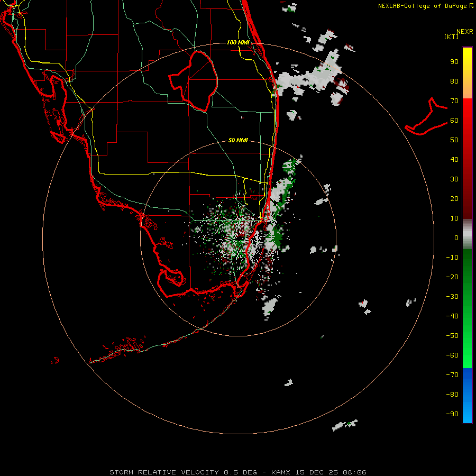Click the 60 value on velocity scale

coord(454,120)
